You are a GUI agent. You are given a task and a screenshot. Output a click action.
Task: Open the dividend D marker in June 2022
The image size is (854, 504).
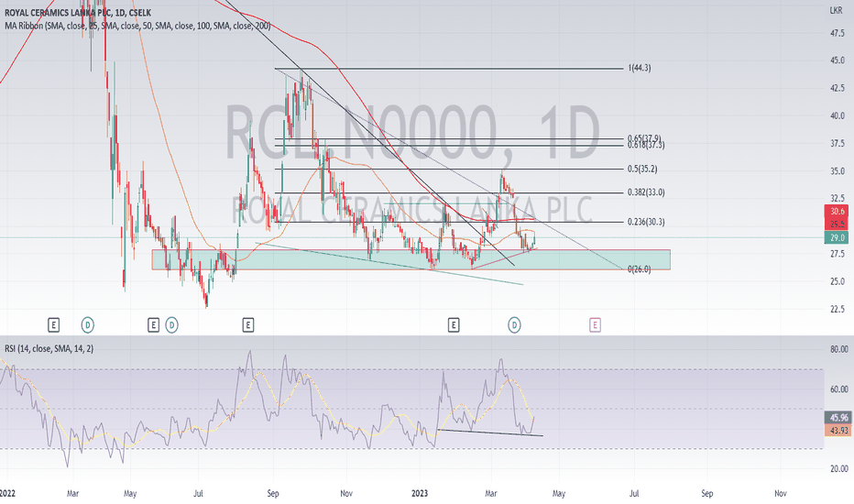click(171, 325)
